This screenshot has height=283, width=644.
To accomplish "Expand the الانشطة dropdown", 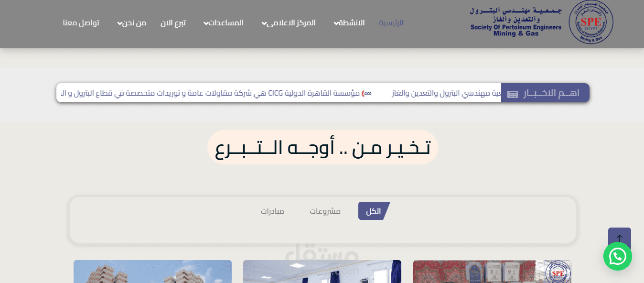I will coord(350,22).
